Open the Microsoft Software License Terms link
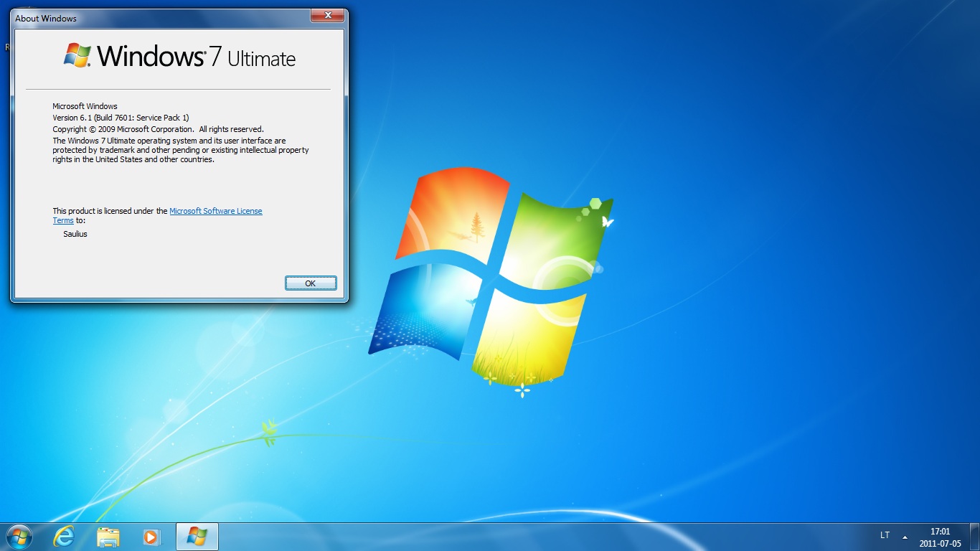 pyautogui.click(x=215, y=211)
